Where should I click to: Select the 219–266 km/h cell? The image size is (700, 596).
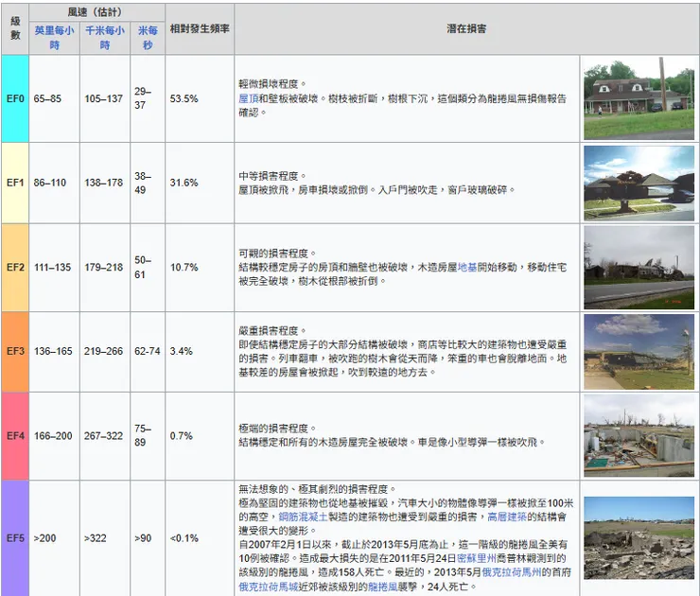(105, 352)
